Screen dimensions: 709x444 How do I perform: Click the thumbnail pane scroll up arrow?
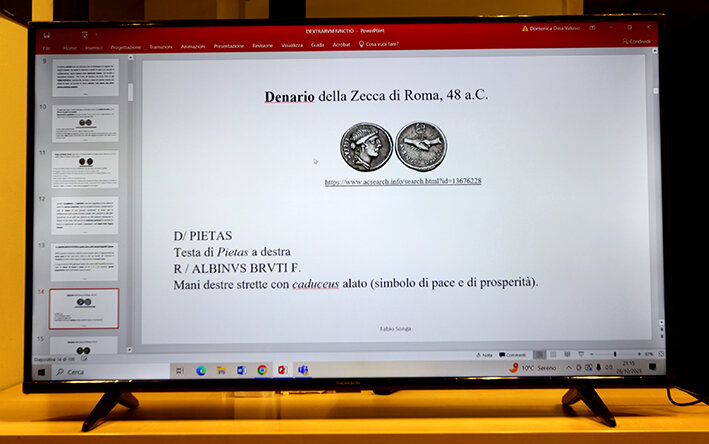[x=130, y=57]
